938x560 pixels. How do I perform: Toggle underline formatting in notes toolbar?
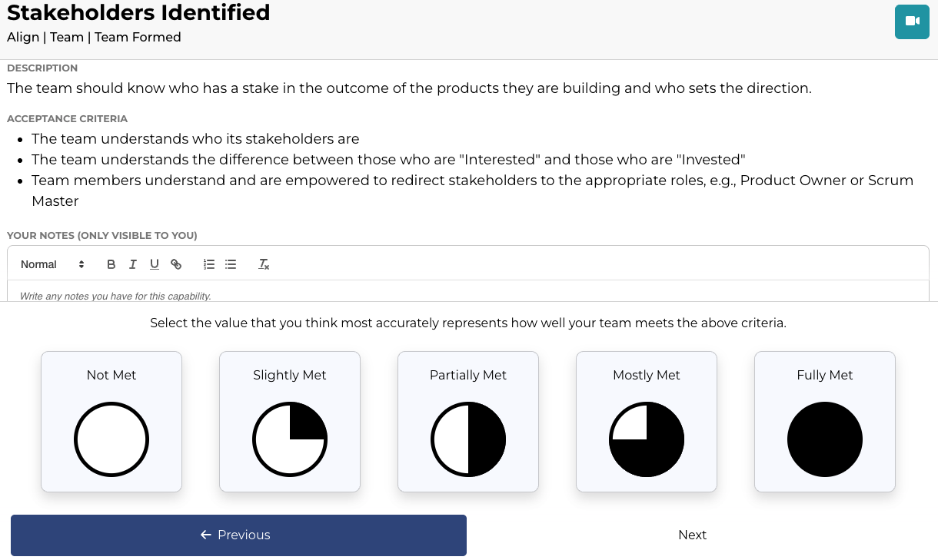(155, 264)
